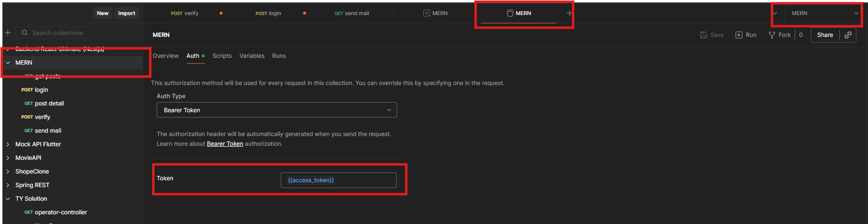The image size is (868, 224).
Task: Click the copy link icon beside Share
Action: 848,35
